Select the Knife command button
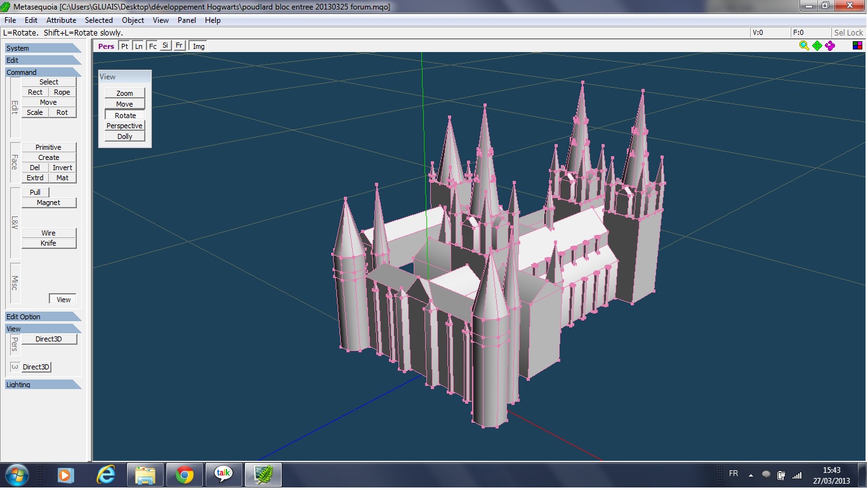This screenshot has height=490, width=868. [48, 243]
